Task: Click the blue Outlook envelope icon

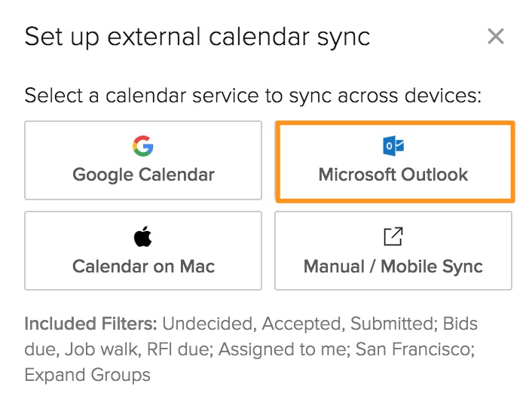Action: [393, 146]
